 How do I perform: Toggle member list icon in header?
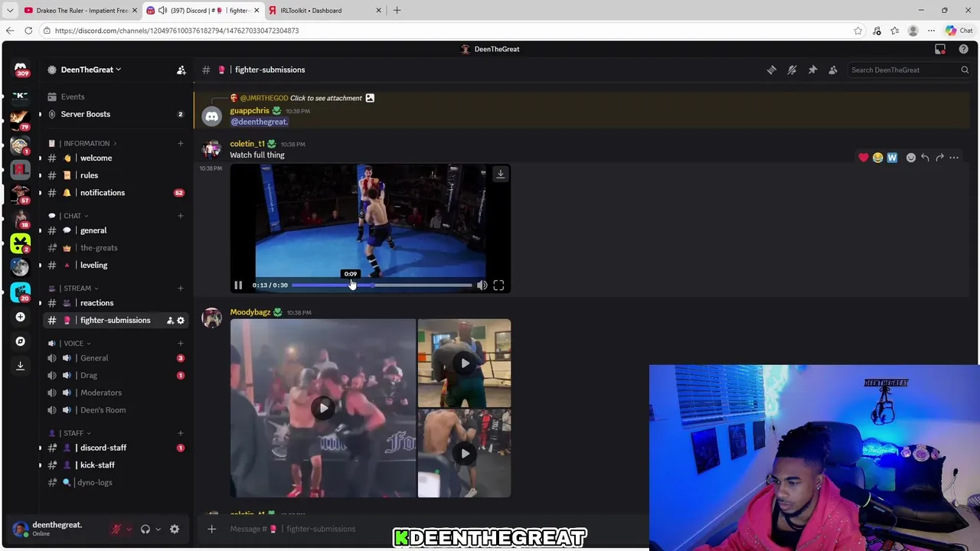coord(833,70)
